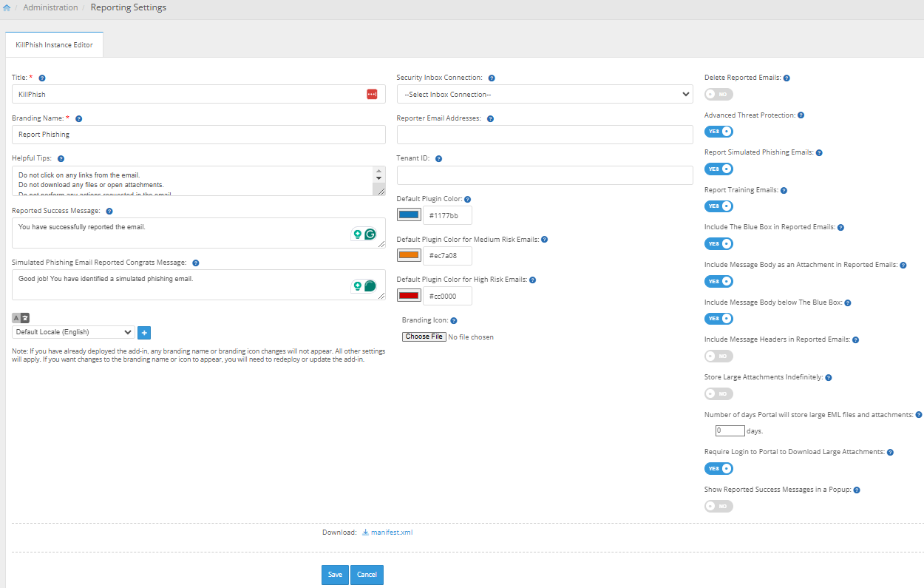Click Branding Icon help icon

[x=454, y=320]
